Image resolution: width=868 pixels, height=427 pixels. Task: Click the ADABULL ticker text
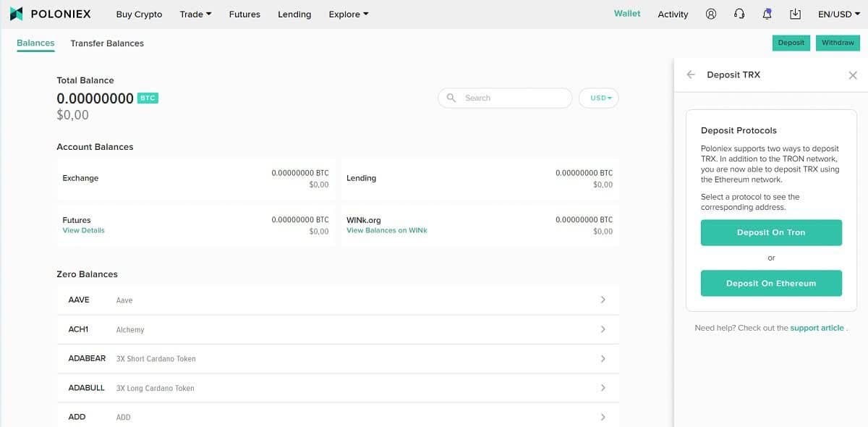(86, 388)
